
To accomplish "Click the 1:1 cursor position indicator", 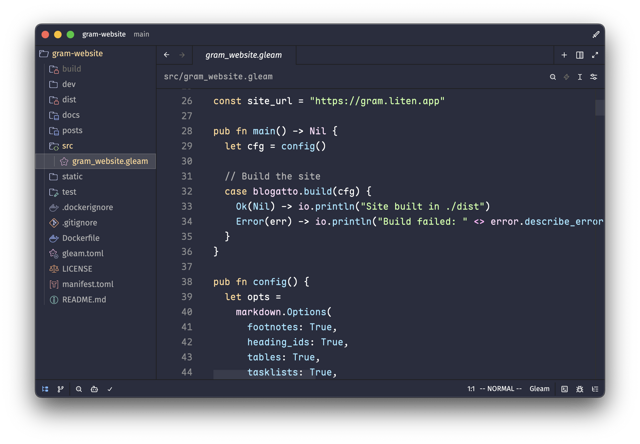I will [x=471, y=389].
